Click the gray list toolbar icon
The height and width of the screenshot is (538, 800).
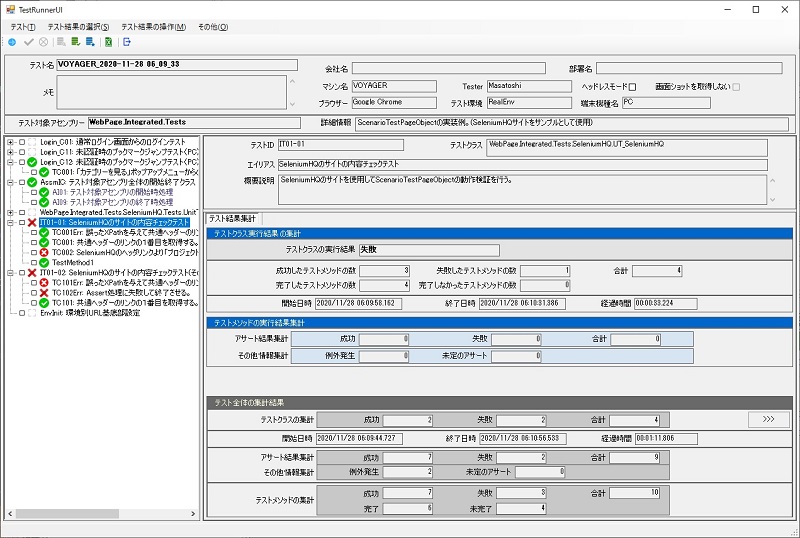[x=61, y=42]
